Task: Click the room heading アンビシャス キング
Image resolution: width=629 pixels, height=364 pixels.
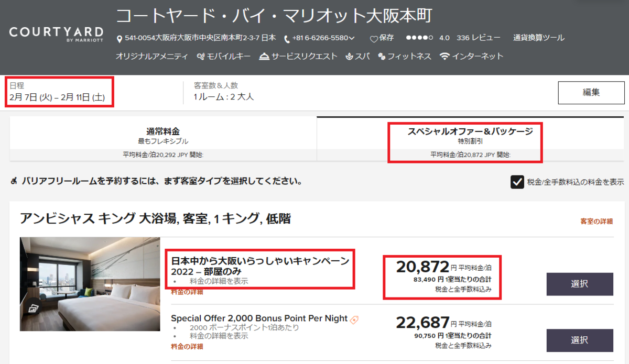Action: click(155, 218)
